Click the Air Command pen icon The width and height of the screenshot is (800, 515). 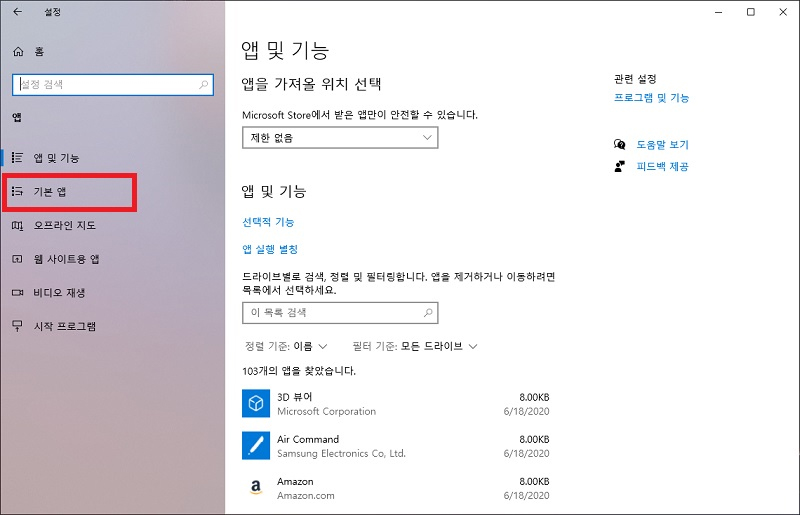tap(256, 446)
